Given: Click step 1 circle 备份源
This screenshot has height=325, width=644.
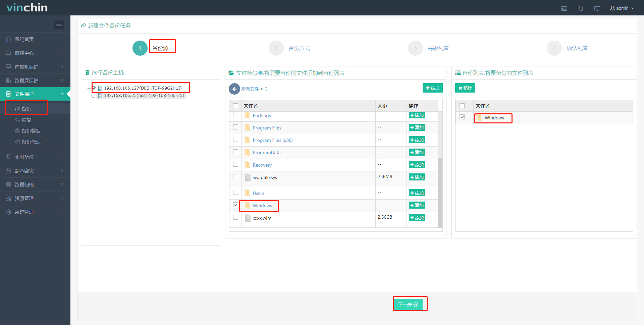Looking at the screenshot, I should tap(140, 48).
